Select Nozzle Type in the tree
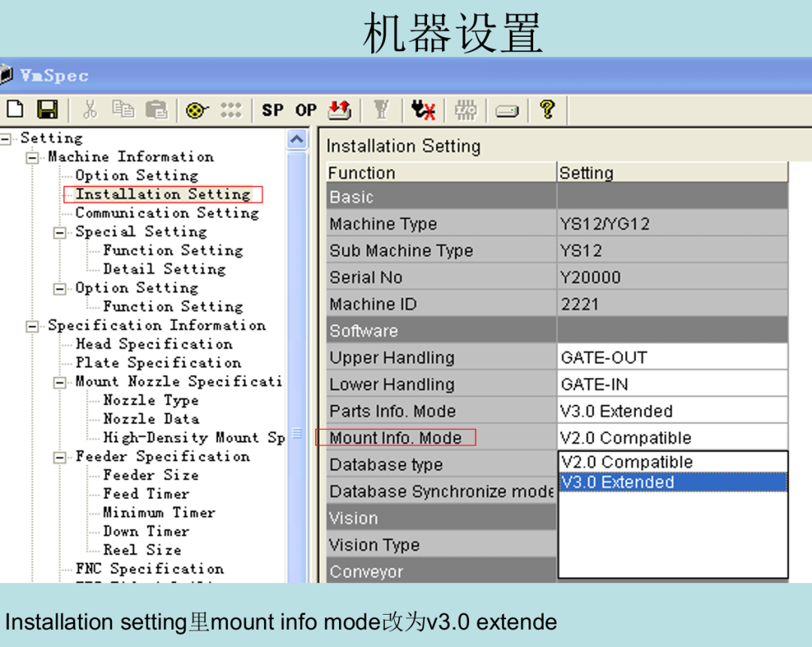812x647 pixels. tap(150, 400)
